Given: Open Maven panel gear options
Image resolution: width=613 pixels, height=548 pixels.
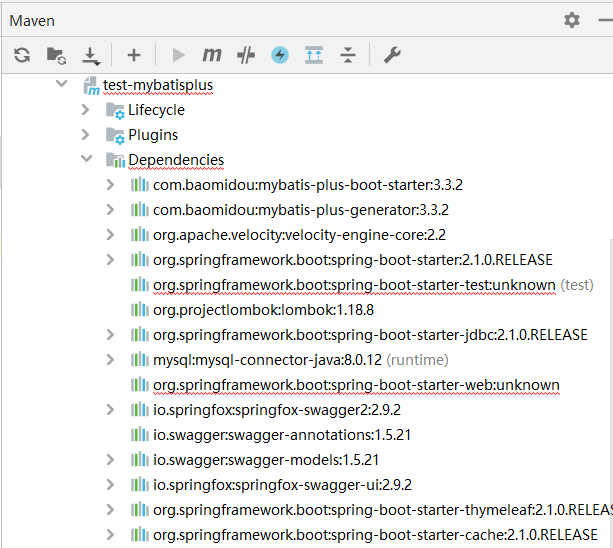Looking at the screenshot, I should point(572,20).
